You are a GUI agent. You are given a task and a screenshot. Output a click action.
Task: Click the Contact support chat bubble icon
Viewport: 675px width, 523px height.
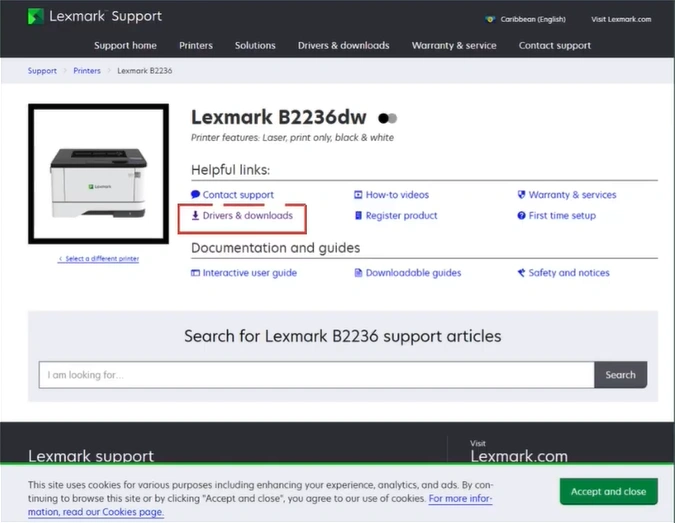[x=196, y=195]
